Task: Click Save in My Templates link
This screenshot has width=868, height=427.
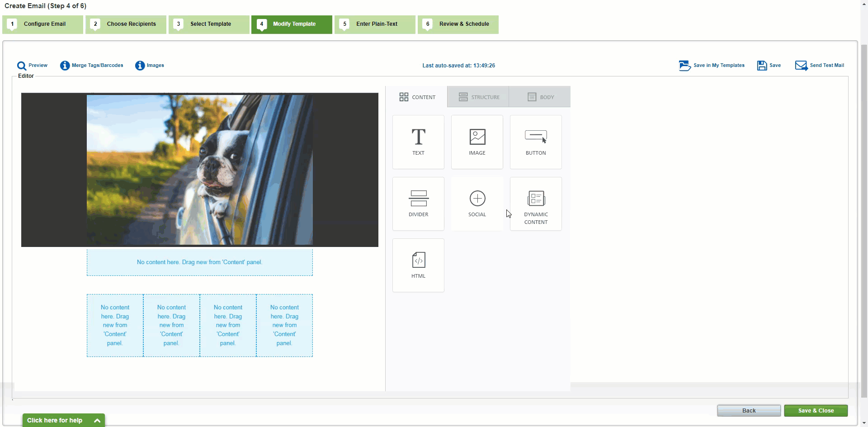Action: (x=719, y=66)
